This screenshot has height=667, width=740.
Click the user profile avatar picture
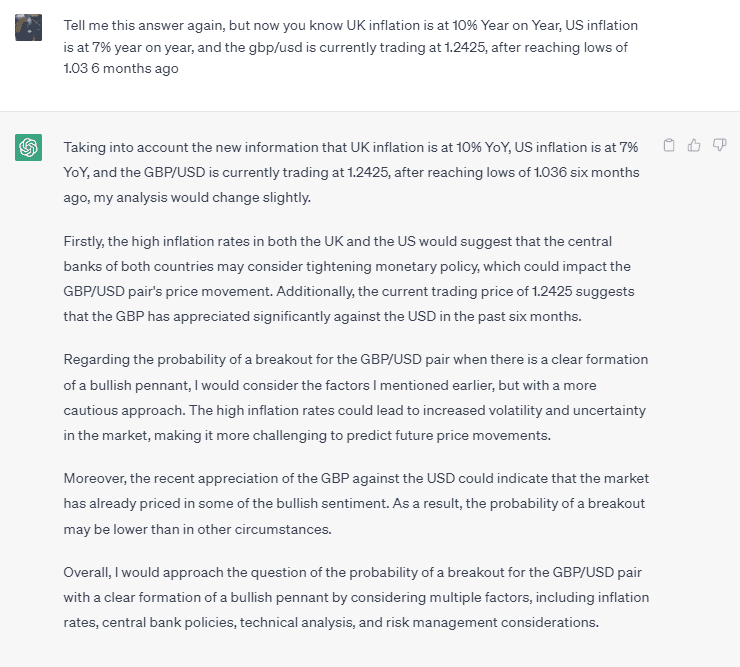coord(28,27)
